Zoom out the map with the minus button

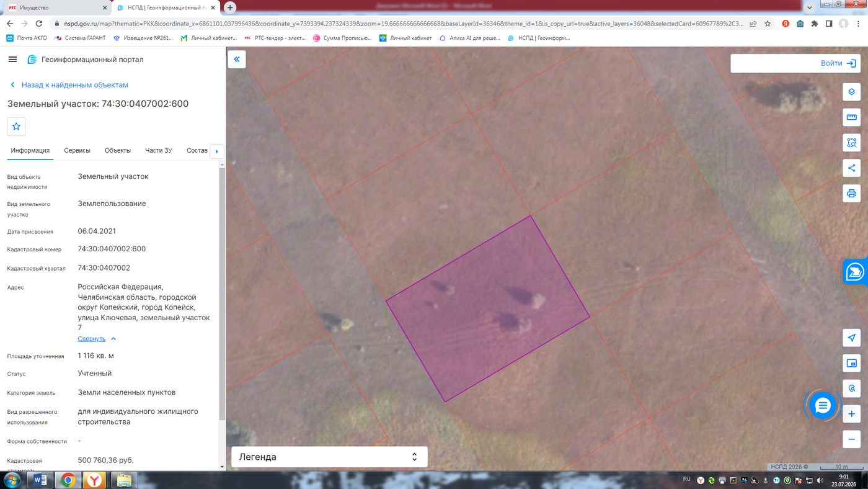click(851, 439)
